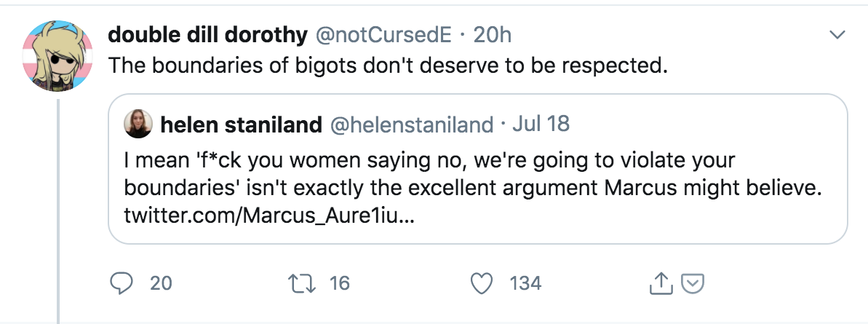Click the reply speech bubble icon
The image size is (868, 324).
120,282
